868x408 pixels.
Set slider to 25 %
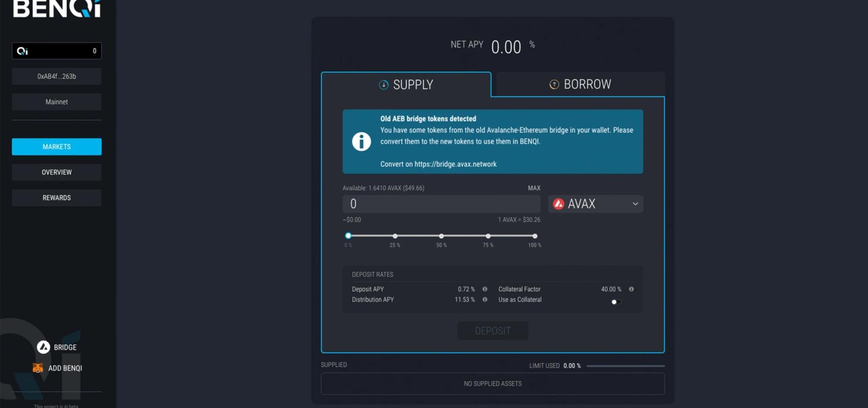click(x=395, y=236)
